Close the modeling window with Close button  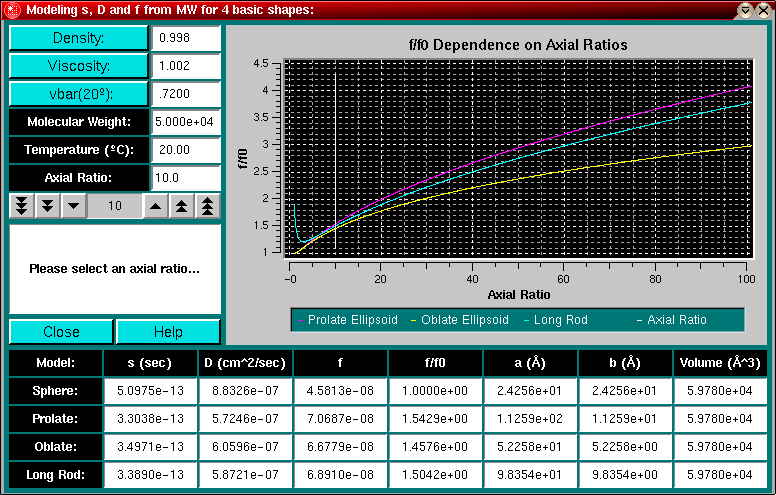pos(61,332)
